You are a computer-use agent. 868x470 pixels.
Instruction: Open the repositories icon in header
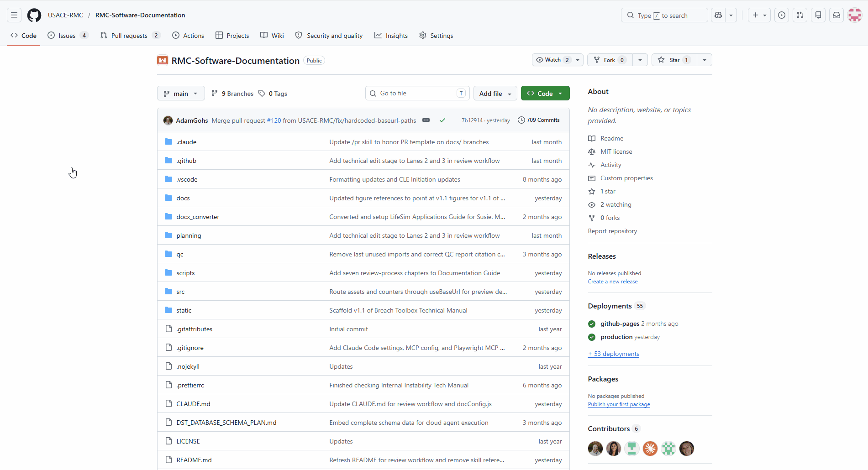[x=818, y=15]
